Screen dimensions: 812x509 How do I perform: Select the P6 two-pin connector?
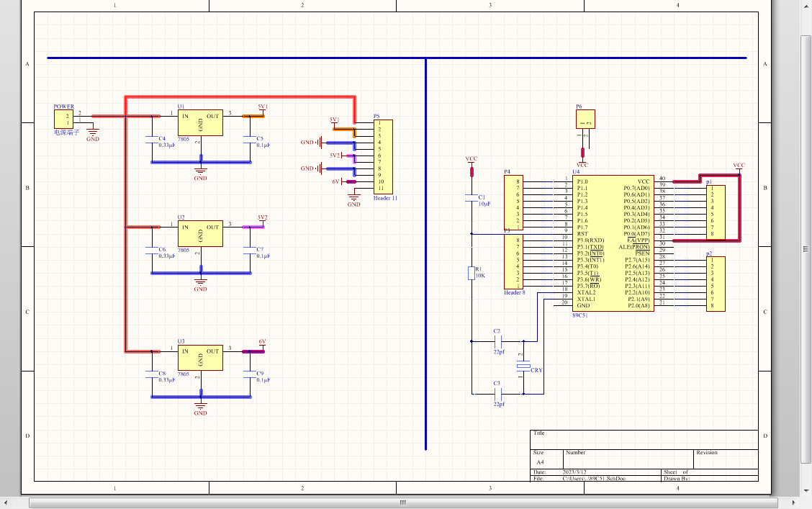(x=585, y=119)
